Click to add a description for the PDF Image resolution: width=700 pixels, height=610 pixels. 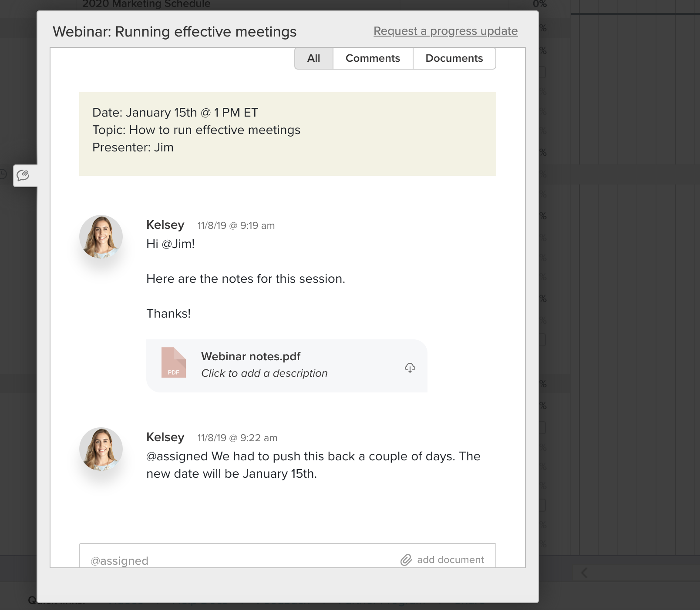coord(264,373)
